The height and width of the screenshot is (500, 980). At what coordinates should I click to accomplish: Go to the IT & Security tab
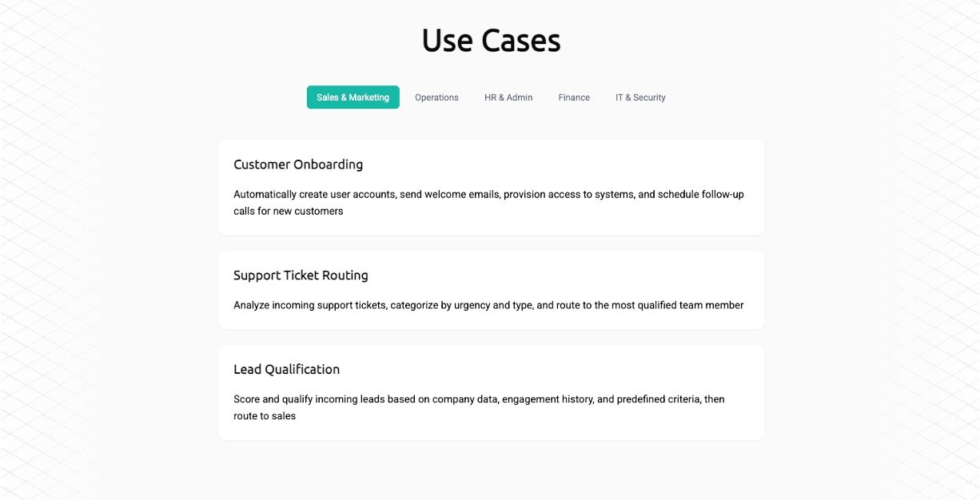coord(640,97)
